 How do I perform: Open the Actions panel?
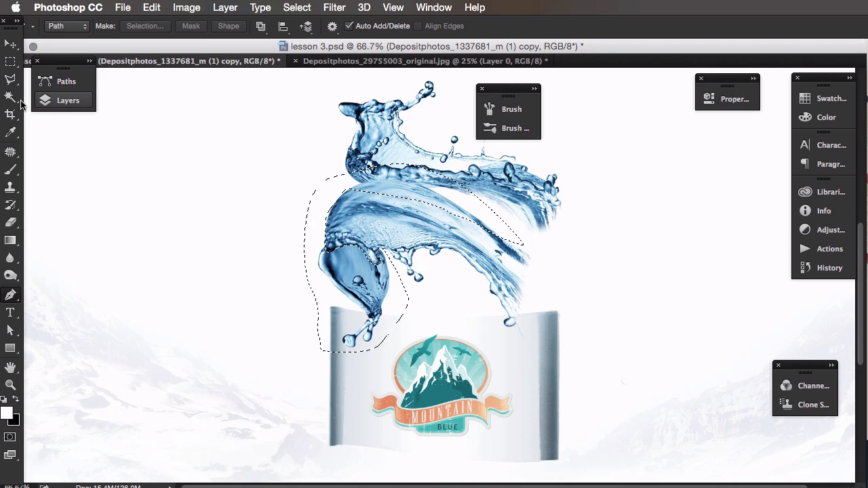823,249
